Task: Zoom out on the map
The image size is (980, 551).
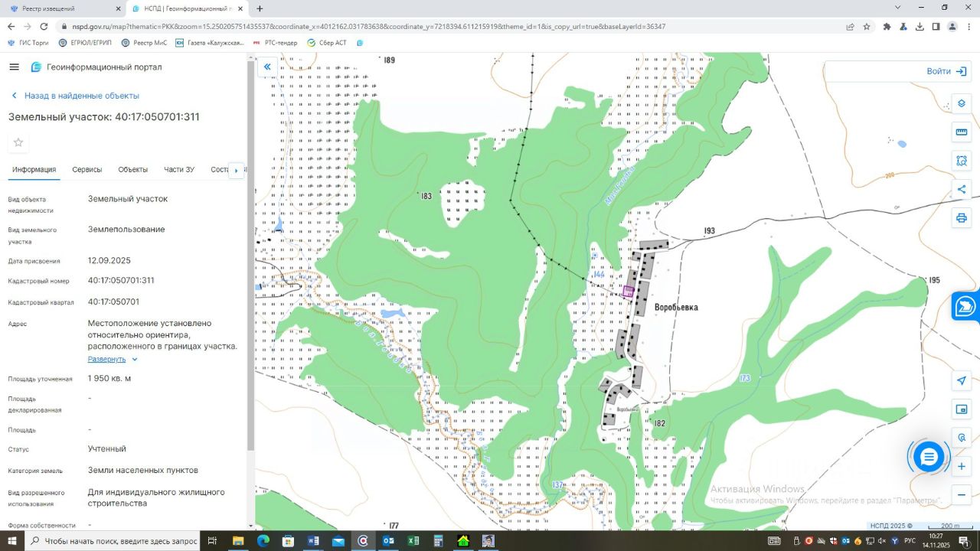Action: click(x=962, y=495)
